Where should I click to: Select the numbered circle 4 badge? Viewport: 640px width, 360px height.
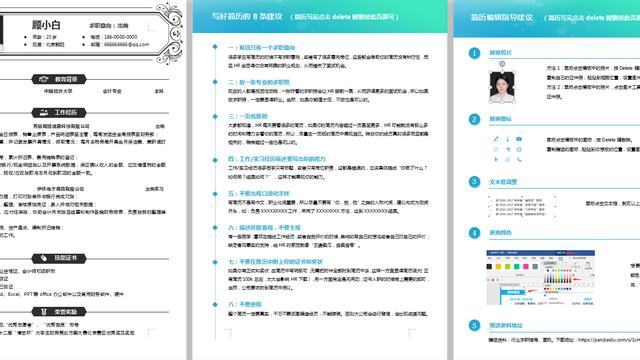click(474, 233)
